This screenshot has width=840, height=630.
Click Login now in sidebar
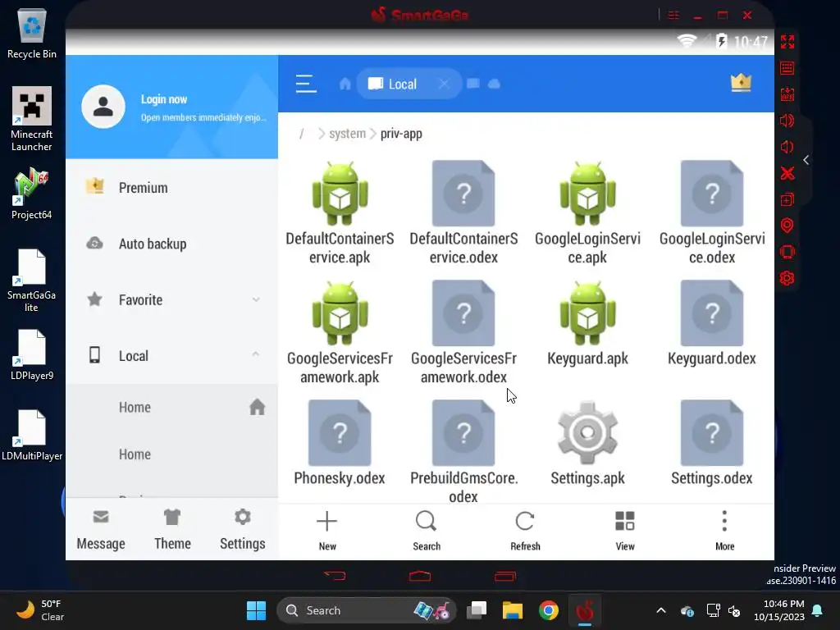pyautogui.click(x=164, y=99)
